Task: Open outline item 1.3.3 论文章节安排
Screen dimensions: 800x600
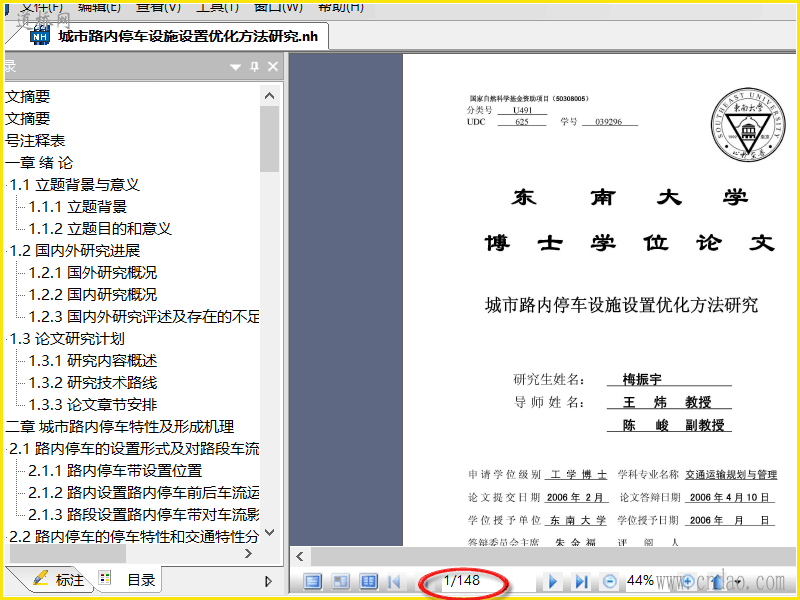Action: click(x=92, y=405)
